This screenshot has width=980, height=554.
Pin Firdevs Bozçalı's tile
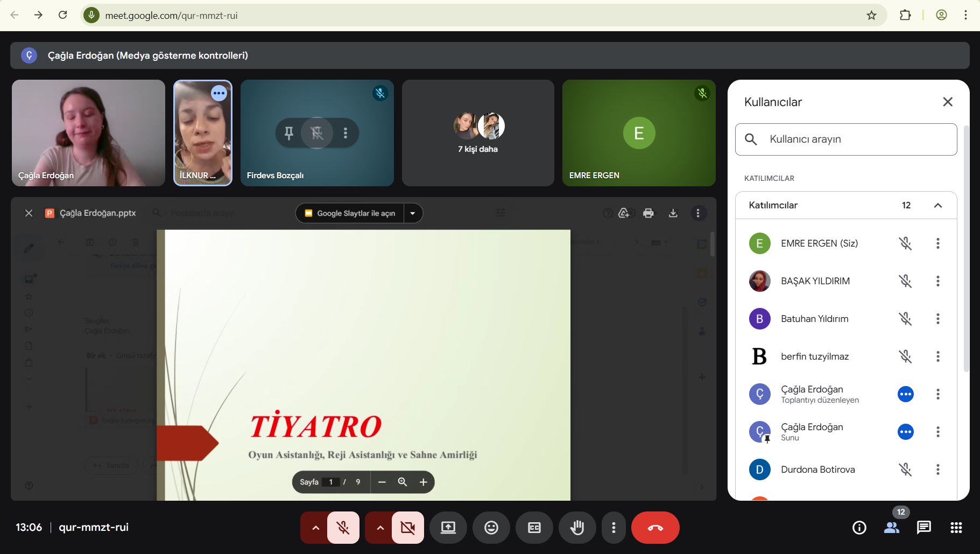pos(289,133)
